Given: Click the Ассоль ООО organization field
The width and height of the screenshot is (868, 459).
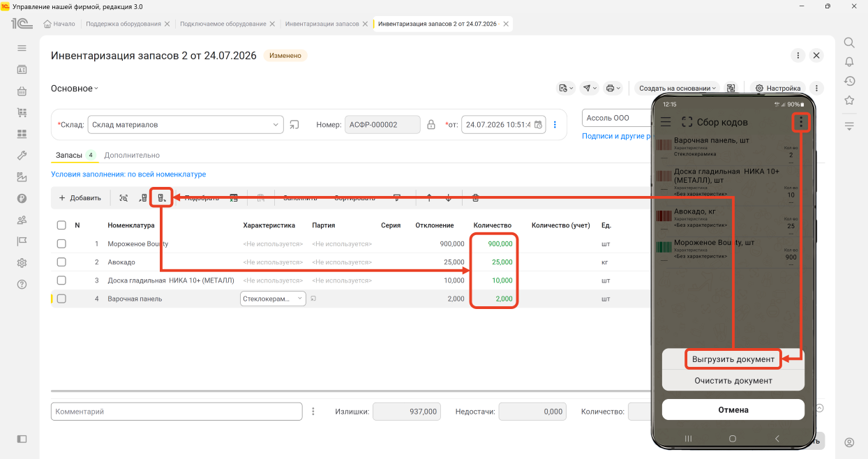Looking at the screenshot, I should [x=617, y=118].
